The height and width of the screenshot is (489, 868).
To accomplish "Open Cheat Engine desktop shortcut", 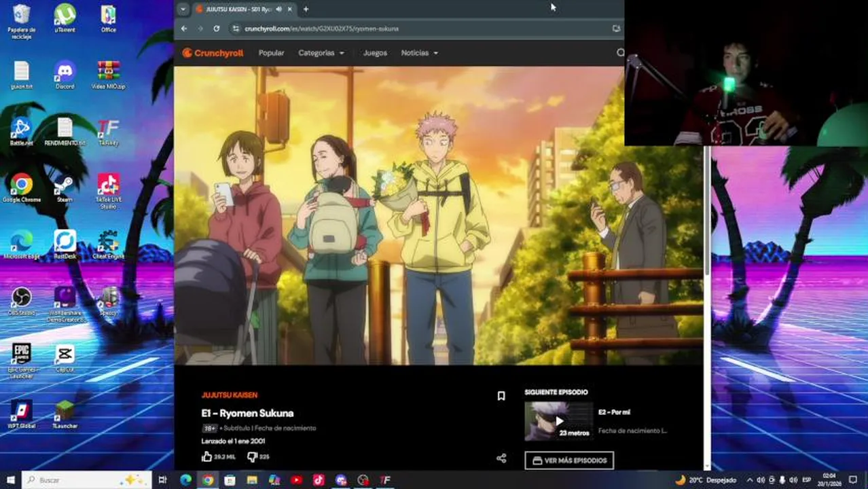I will [x=108, y=245].
